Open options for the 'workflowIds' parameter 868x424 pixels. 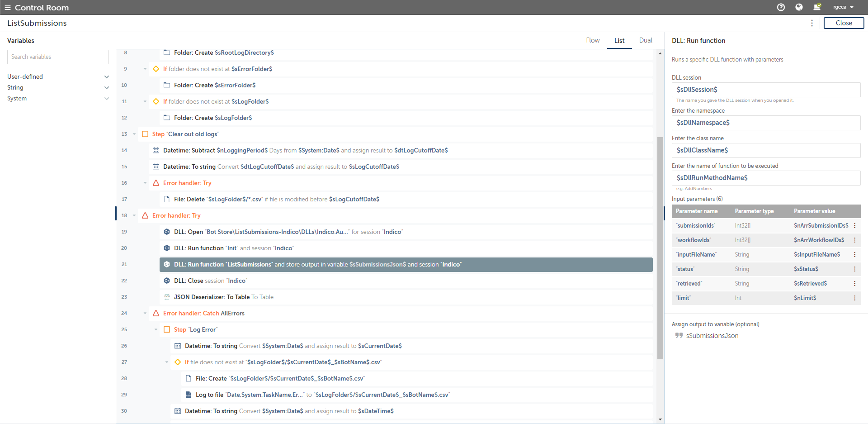855,240
